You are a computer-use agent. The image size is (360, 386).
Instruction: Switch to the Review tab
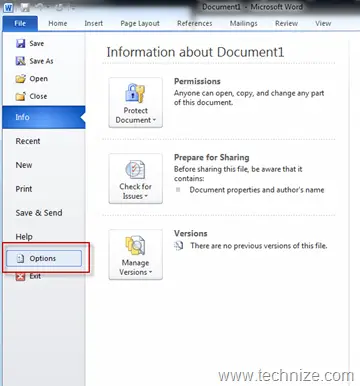286,23
